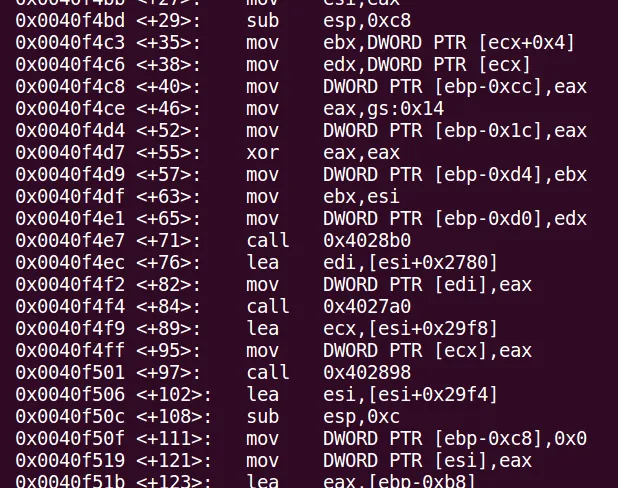Click the address 0x0040f4c6
618x488 pixels.
click(x=70, y=65)
